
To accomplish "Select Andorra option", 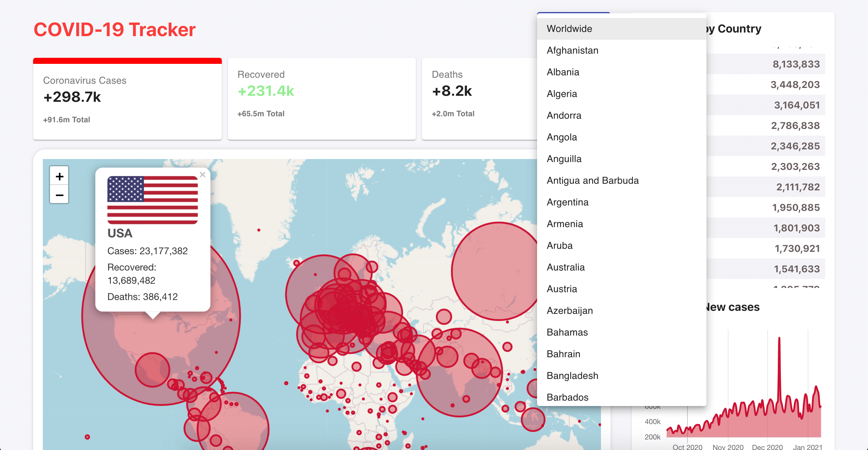I will pos(621,116).
